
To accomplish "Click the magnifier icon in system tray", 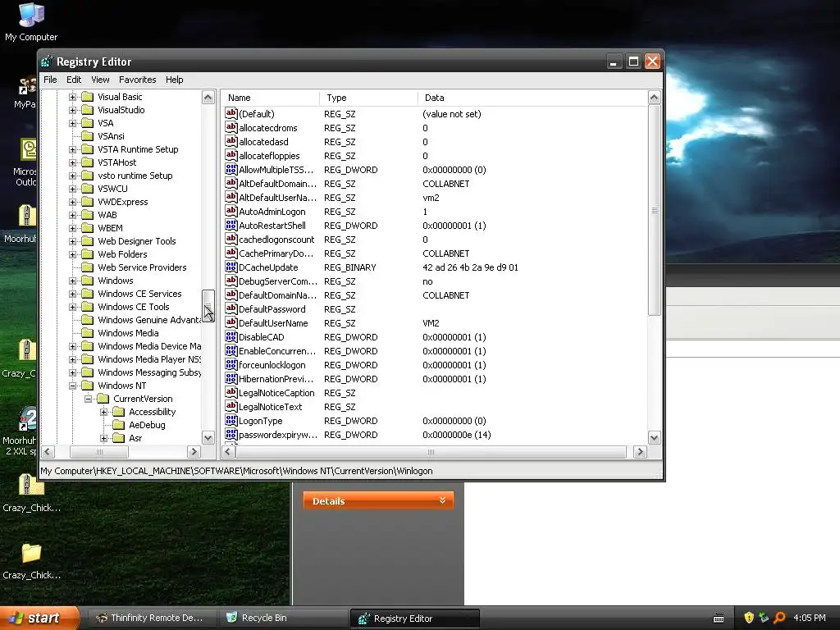I will tap(779, 618).
